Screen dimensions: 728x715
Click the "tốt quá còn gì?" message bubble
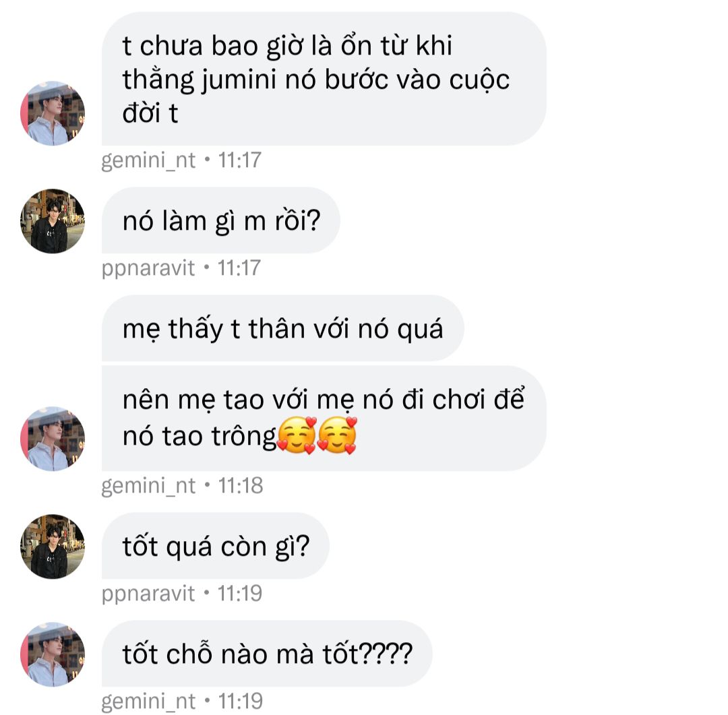click(x=216, y=546)
